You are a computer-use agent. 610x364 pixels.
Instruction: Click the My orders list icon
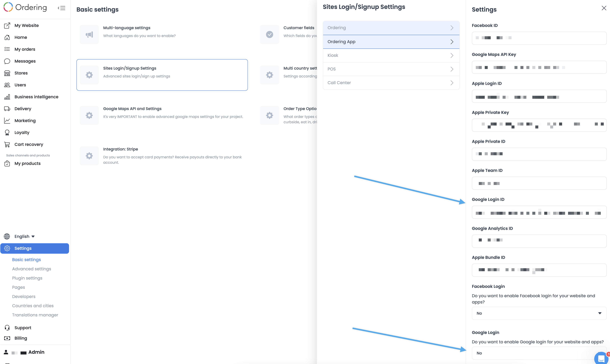7,49
